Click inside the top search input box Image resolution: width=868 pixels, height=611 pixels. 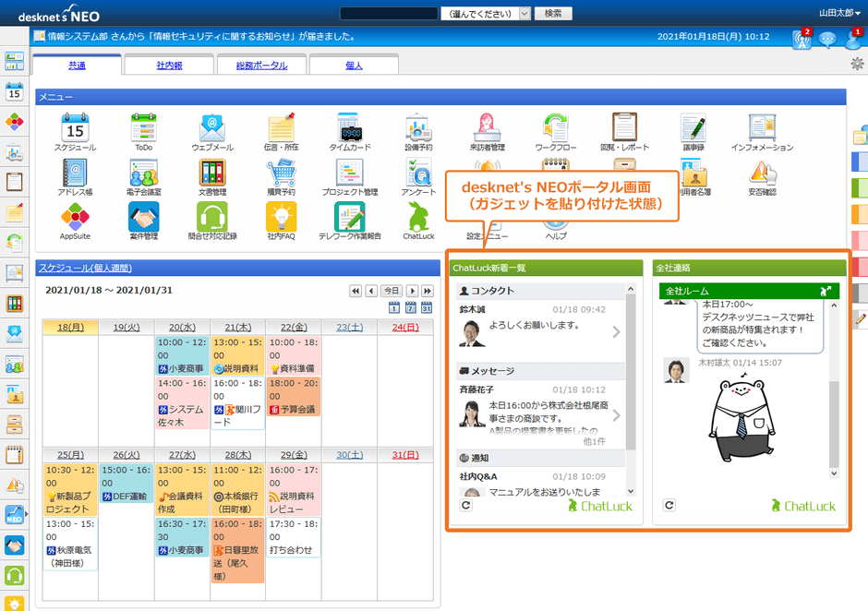(x=388, y=13)
